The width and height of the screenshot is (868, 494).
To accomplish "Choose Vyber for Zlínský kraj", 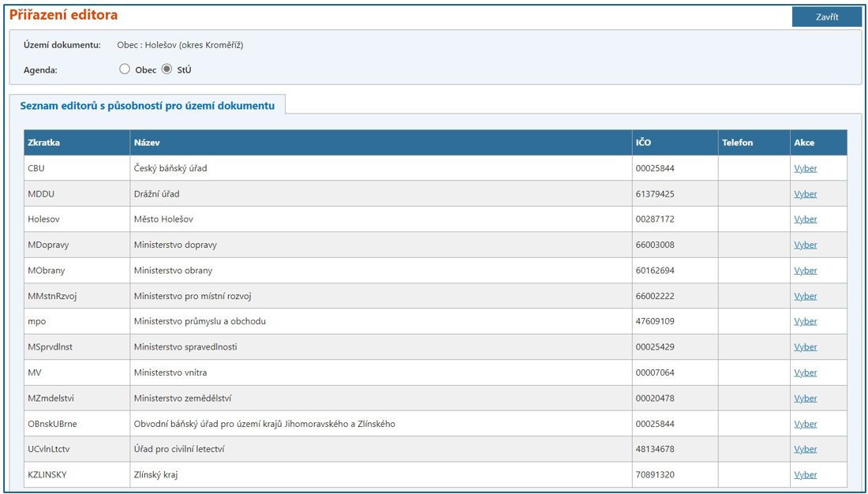I will [805, 475].
